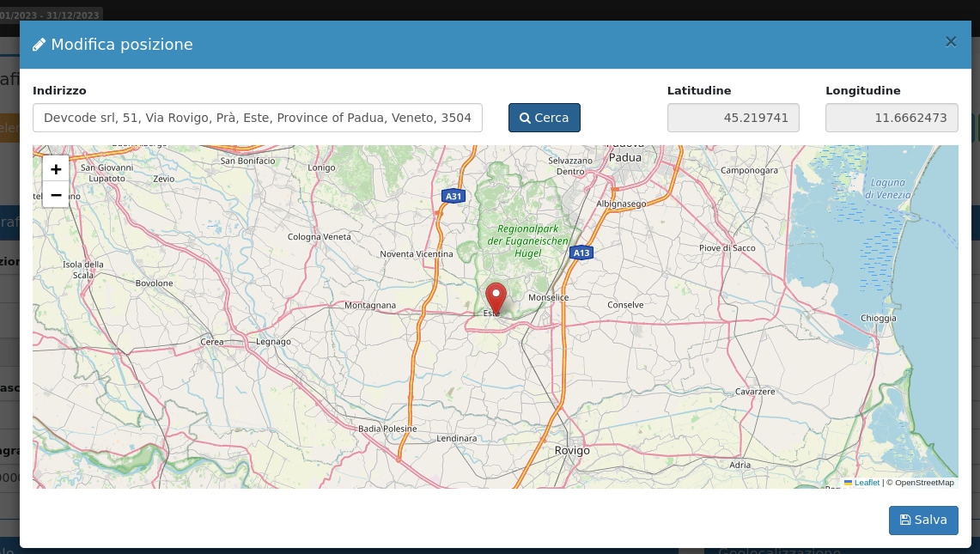Click Rovigo city label on map
This screenshot has height=554, width=980.
(x=572, y=450)
